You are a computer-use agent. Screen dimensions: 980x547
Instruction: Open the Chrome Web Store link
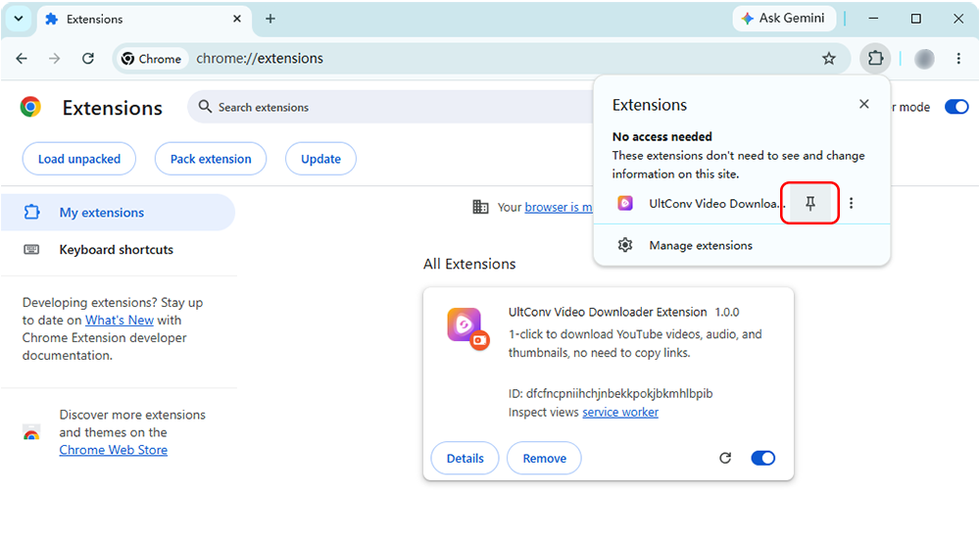113,450
